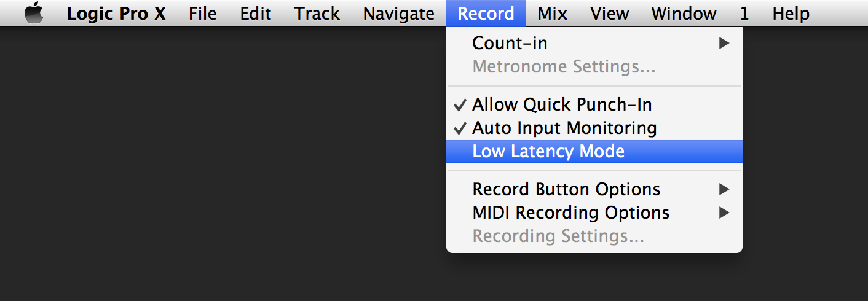Open the screenset 1 menu

pyautogui.click(x=744, y=14)
